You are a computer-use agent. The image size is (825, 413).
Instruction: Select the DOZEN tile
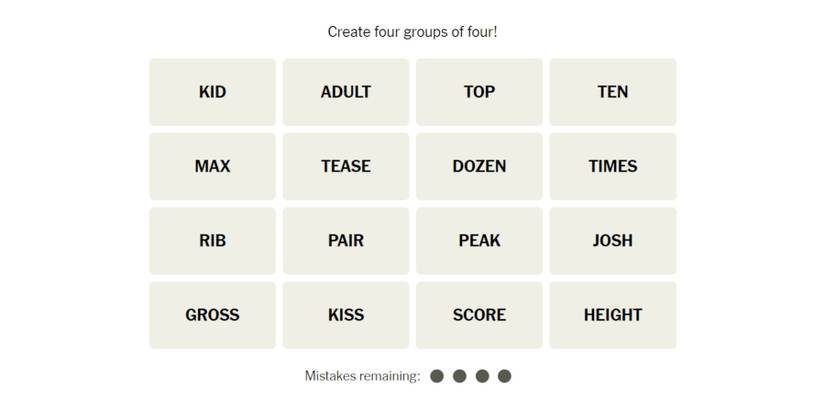click(479, 166)
